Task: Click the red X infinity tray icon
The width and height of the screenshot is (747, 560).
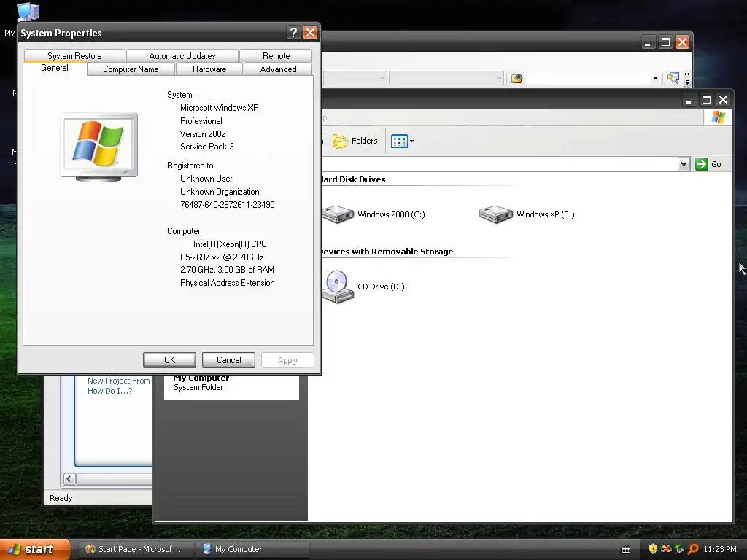Action: [666, 549]
